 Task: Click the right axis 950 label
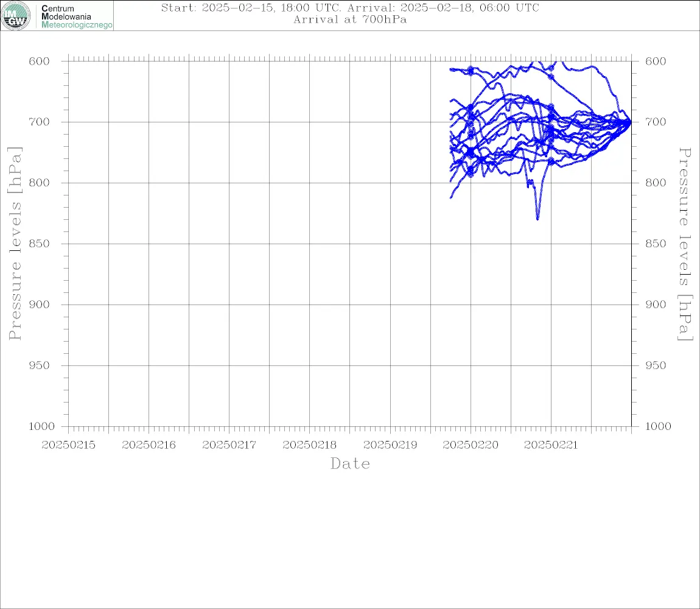pos(656,365)
